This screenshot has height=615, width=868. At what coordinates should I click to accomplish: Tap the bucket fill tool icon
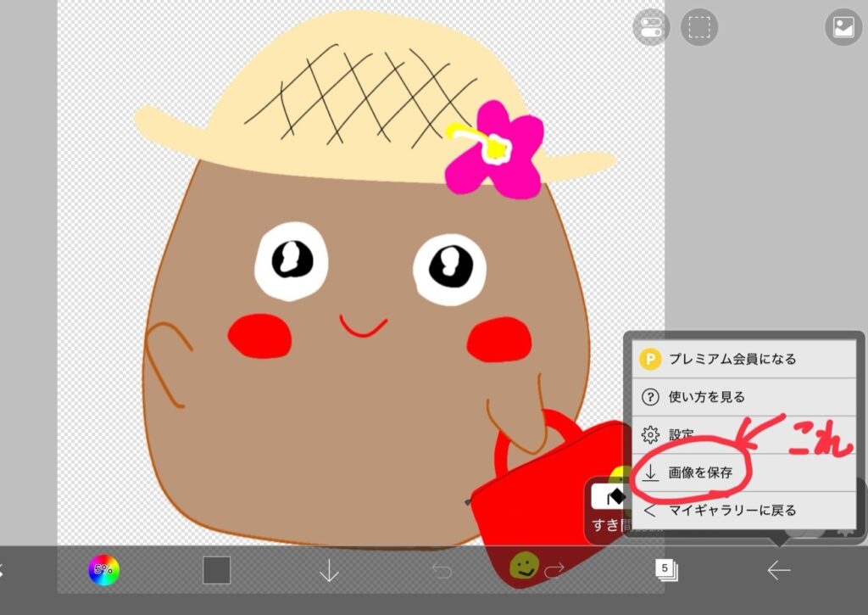[610, 496]
